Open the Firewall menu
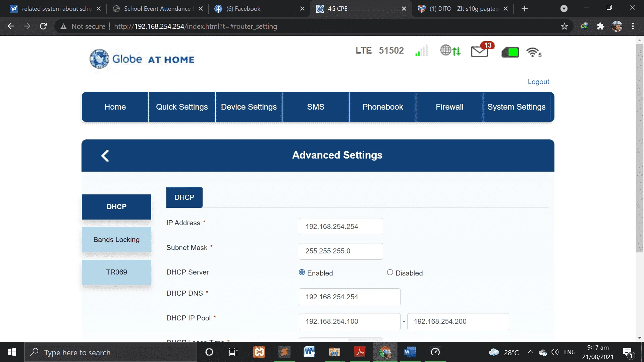 pyautogui.click(x=449, y=107)
